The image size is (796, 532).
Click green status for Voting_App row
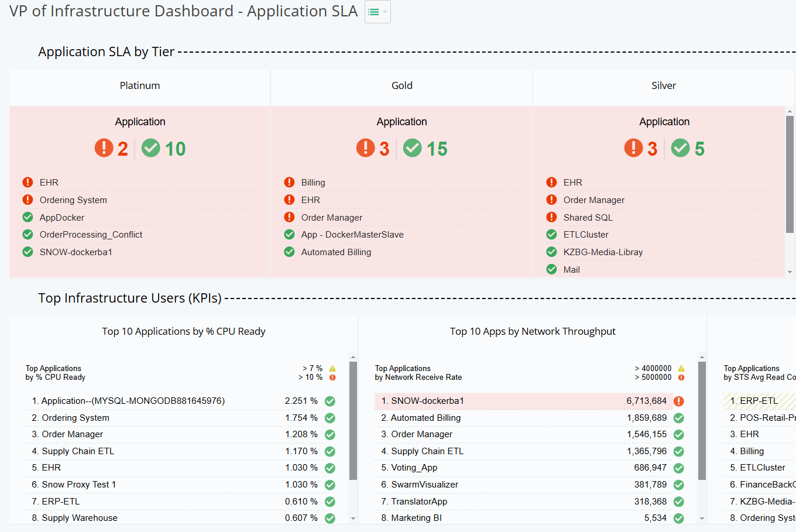(x=679, y=468)
